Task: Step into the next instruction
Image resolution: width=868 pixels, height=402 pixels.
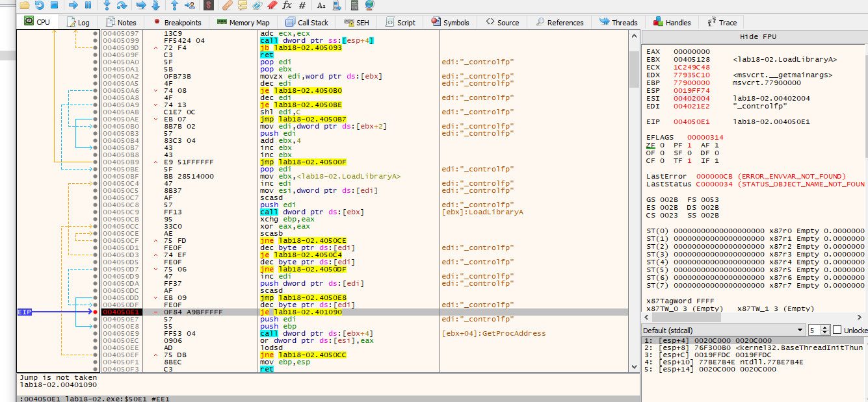Action: [x=107, y=5]
